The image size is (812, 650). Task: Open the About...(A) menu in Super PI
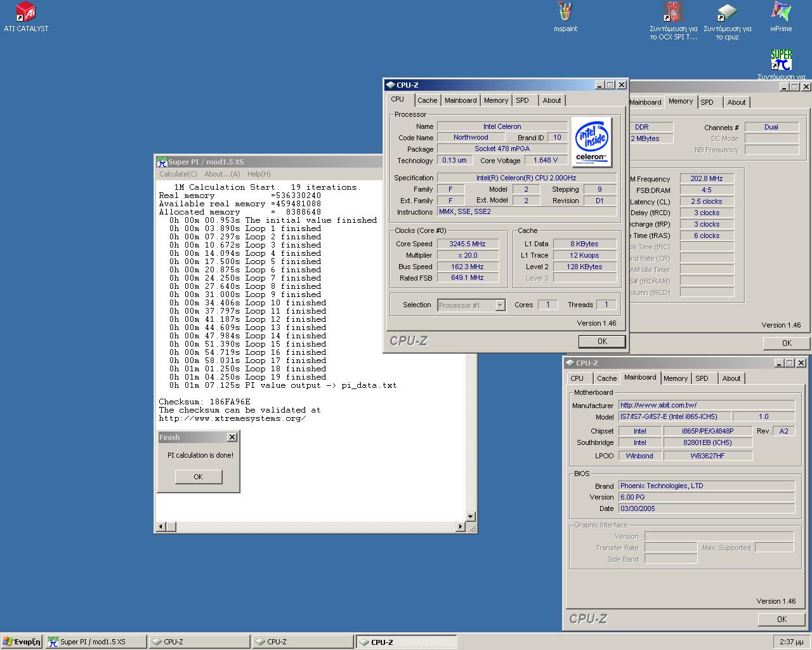tap(222, 174)
